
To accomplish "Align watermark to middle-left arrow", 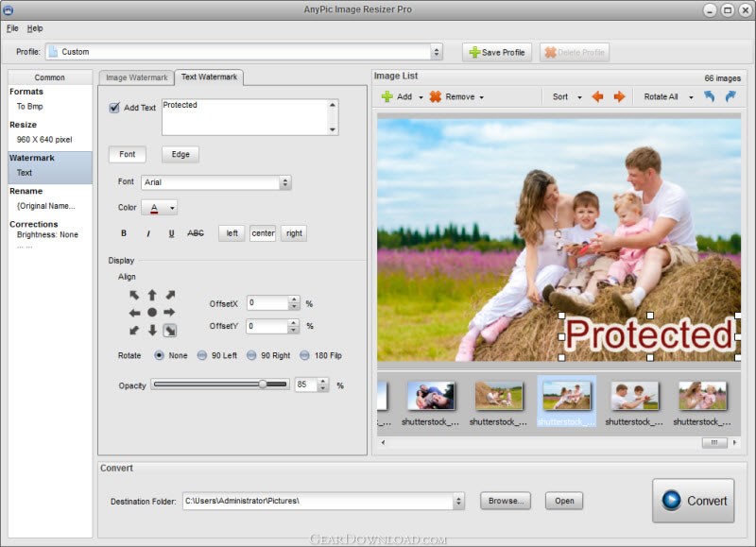I will (134, 313).
